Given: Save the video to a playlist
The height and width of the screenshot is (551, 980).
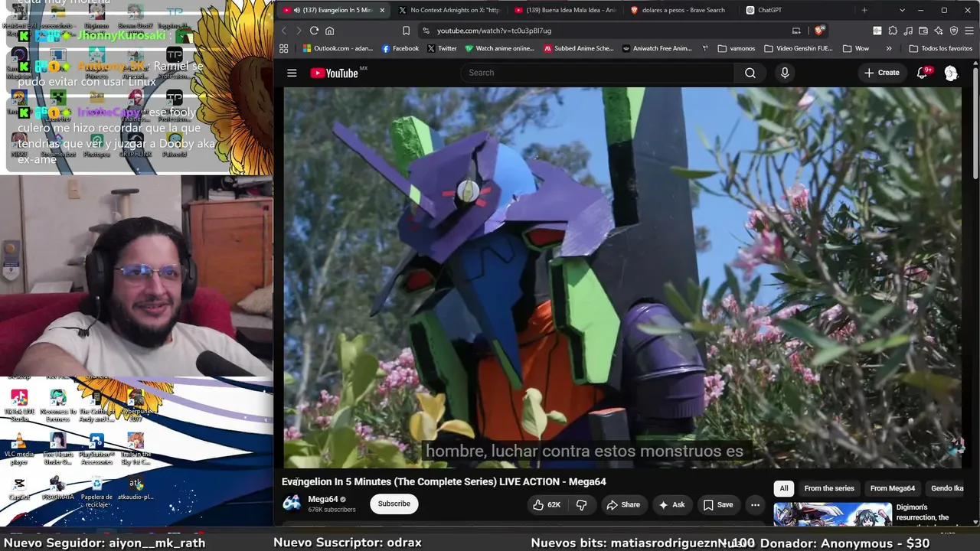Looking at the screenshot, I should pos(718,504).
